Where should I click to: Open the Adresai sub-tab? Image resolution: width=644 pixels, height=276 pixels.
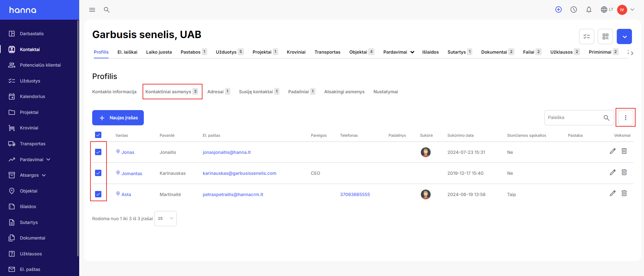point(219,92)
